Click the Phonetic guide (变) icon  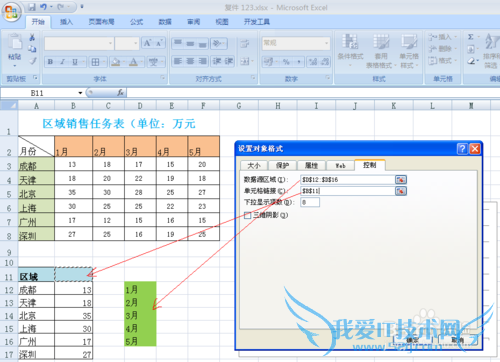153,62
